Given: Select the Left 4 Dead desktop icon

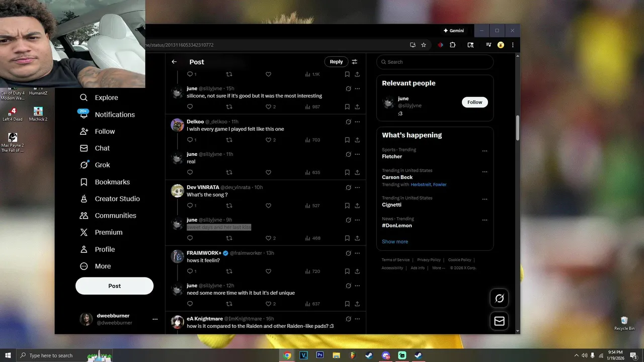Looking at the screenshot, I should coord(13,114).
